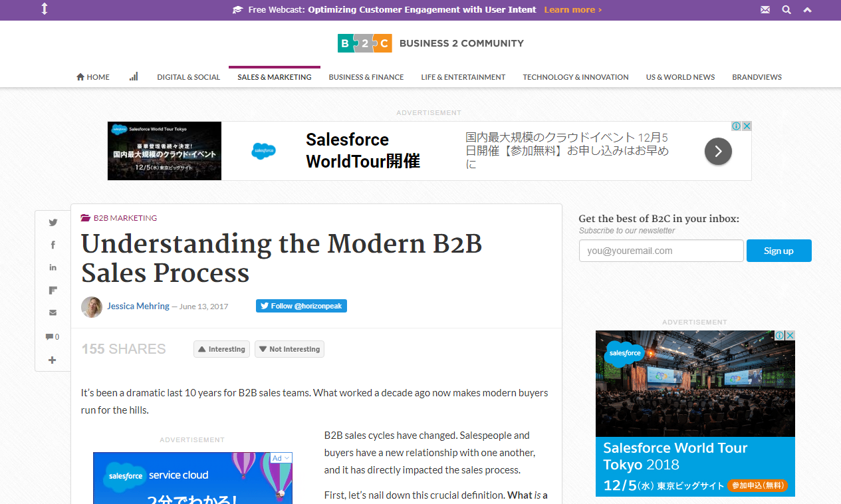The width and height of the screenshot is (841, 504).
Task: Open the article title Understanding the Modern B2B
Action: pos(281,259)
